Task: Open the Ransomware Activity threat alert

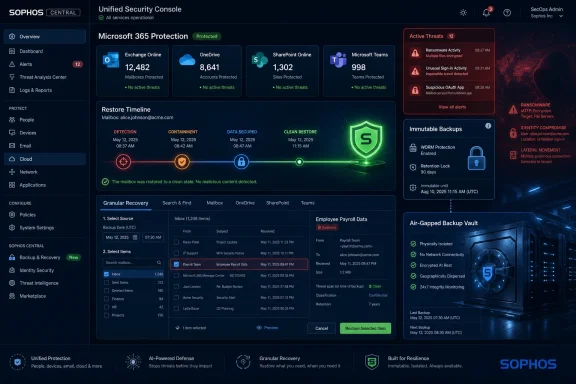Action: click(x=449, y=53)
